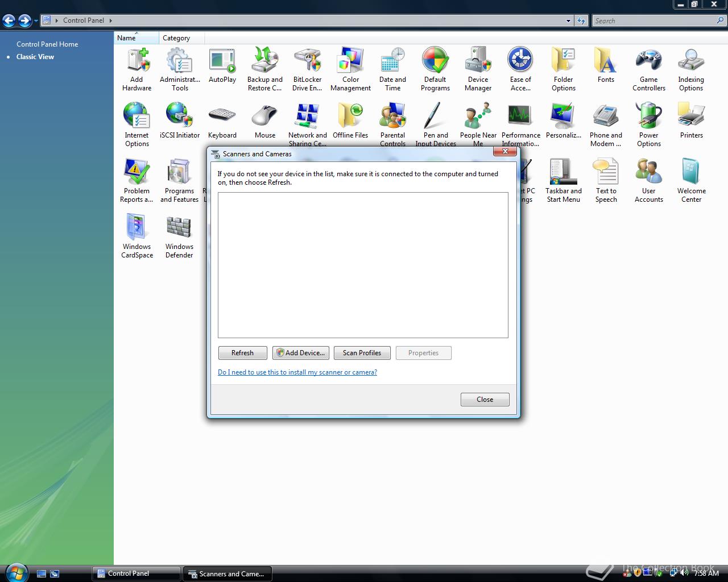The width and height of the screenshot is (728, 582).
Task: Open the Personalization icon
Action: pos(563,121)
